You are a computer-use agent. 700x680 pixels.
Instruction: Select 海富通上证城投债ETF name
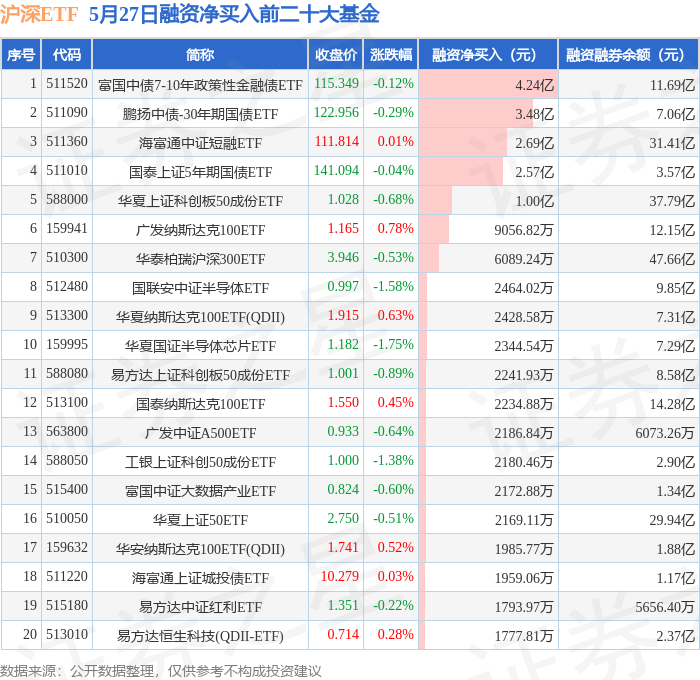point(200,578)
